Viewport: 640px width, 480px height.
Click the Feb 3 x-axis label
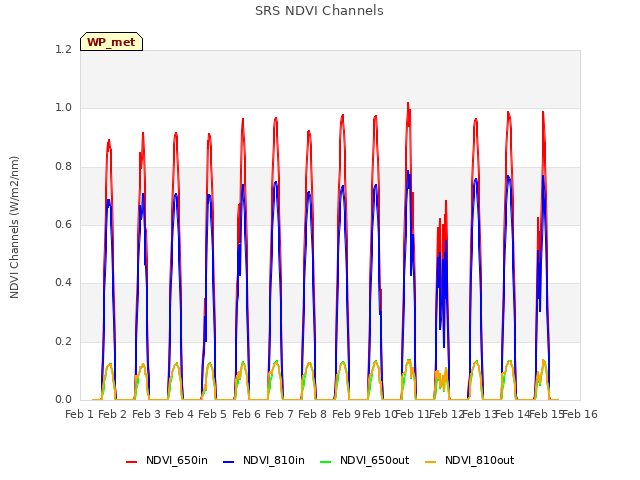[146, 415]
